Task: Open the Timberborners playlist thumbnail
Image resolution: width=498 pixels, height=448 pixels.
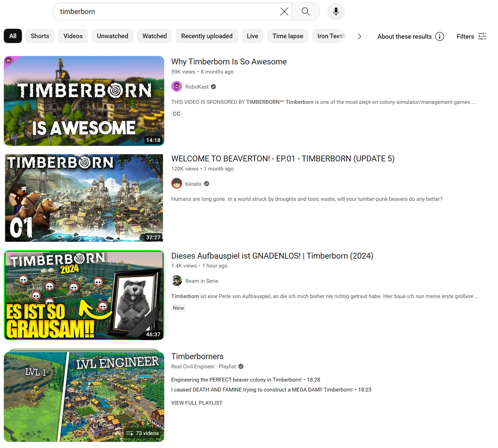Action: tap(84, 395)
